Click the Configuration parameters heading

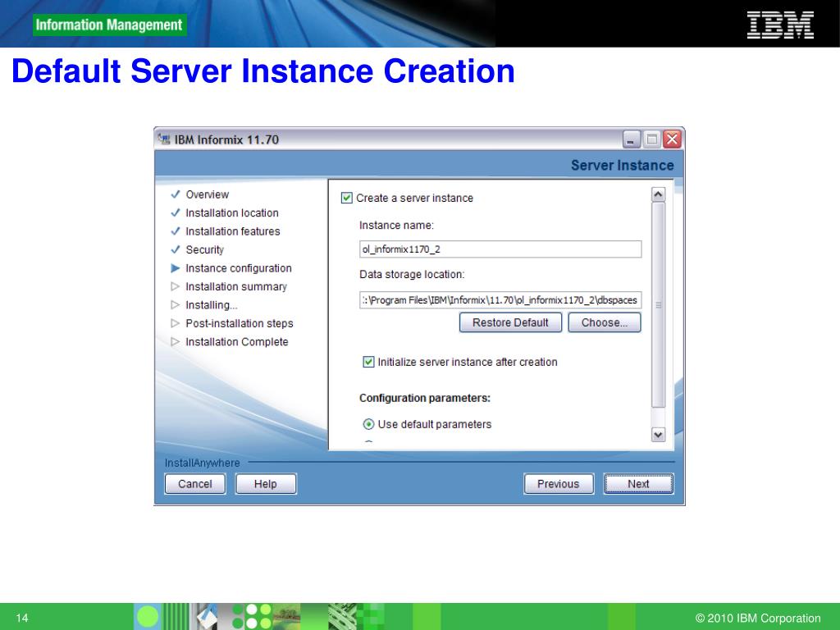tap(425, 398)
